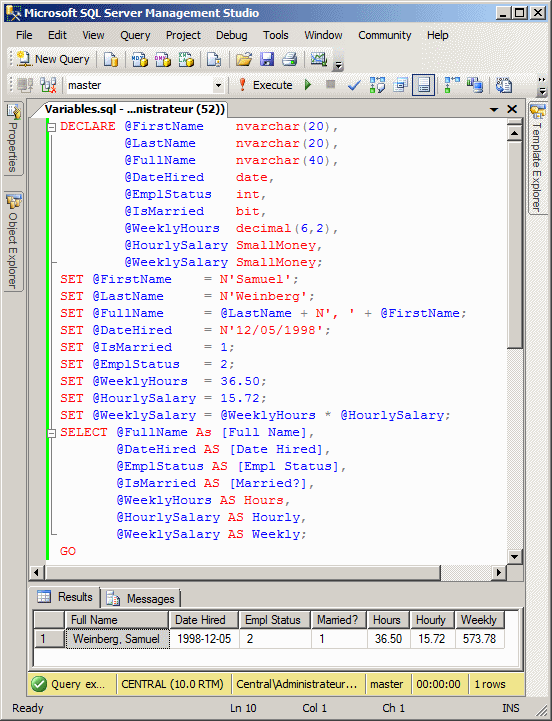The image size is (552, 721).
Task: Toggle Include Client Statistics icon
Action: coord(475,85)
